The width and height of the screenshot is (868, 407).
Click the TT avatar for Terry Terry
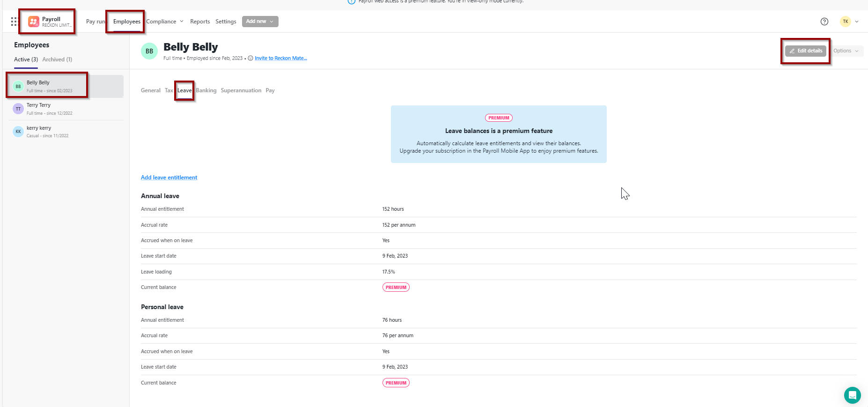[18, 109]
